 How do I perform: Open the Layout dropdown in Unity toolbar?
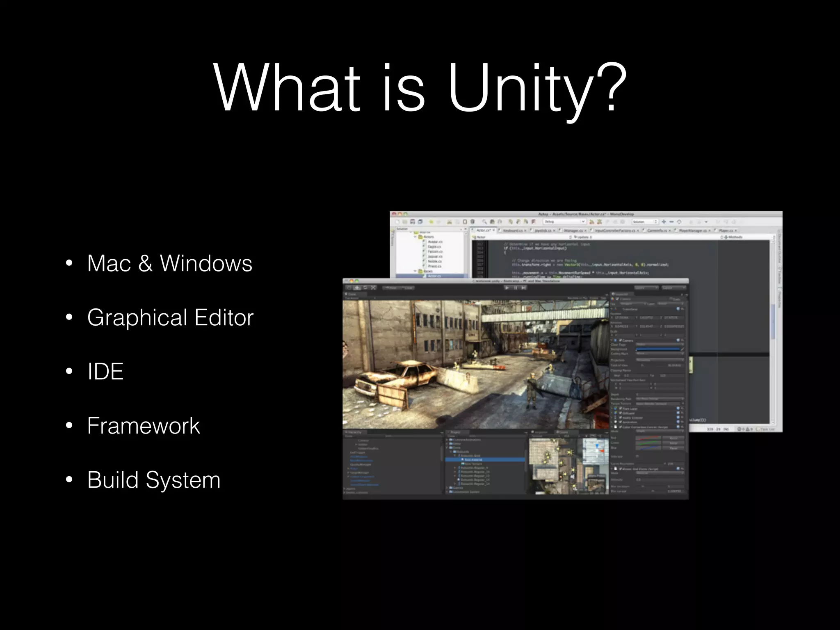673,288
